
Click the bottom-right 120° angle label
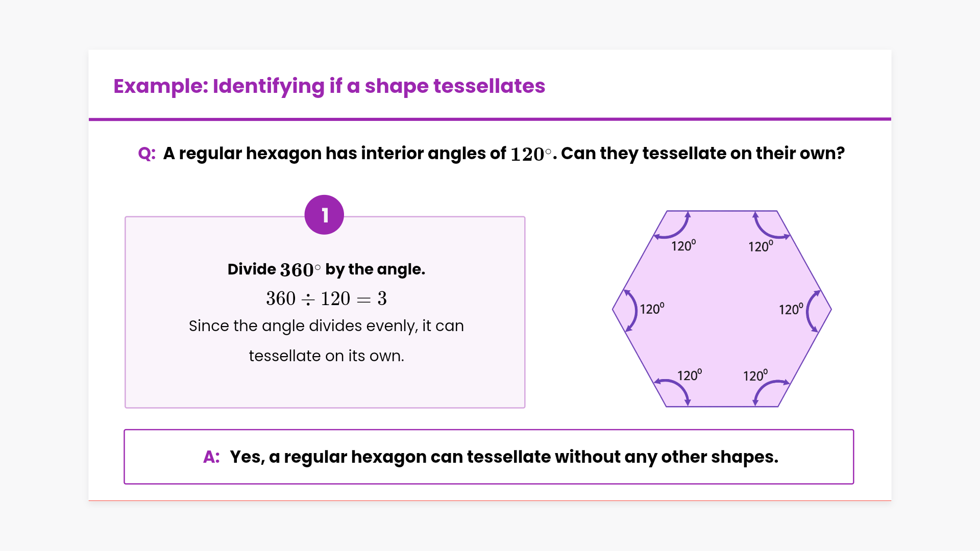(755, 375)
